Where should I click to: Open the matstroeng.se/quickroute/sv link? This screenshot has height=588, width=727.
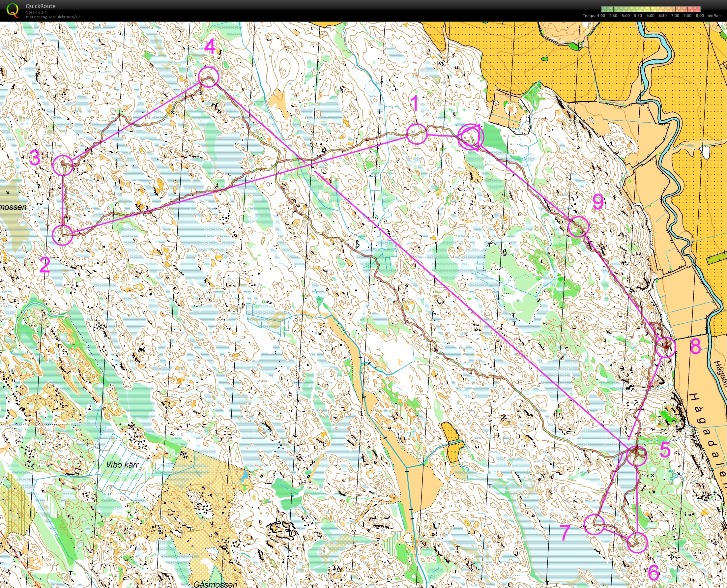click(53, 16)
